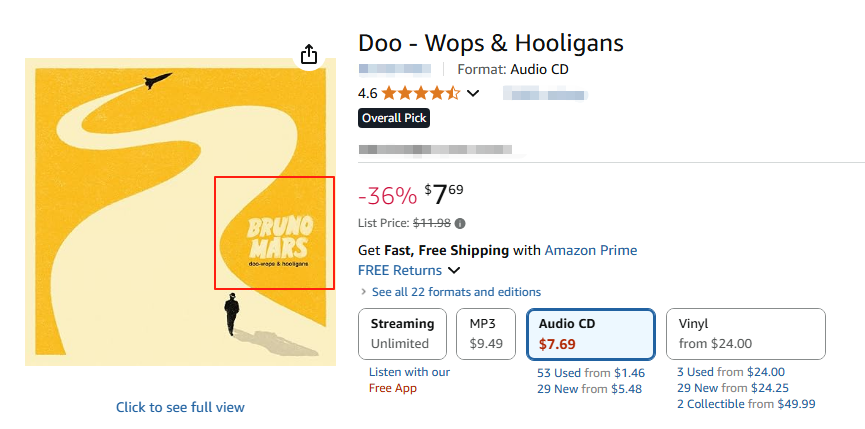Viewport: 865px width, 429px height.
Task: Select the Audio CD $7.69 format
Action: 590,334
